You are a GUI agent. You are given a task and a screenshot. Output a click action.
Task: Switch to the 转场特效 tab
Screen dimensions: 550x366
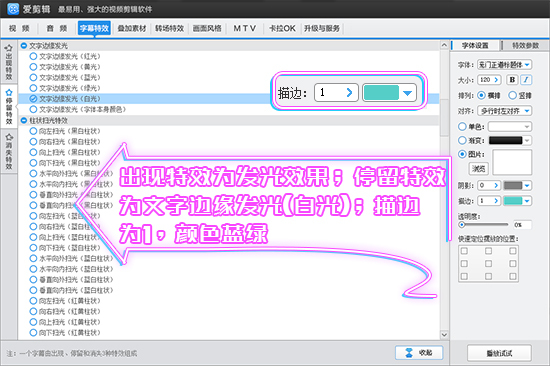(169, 28)
